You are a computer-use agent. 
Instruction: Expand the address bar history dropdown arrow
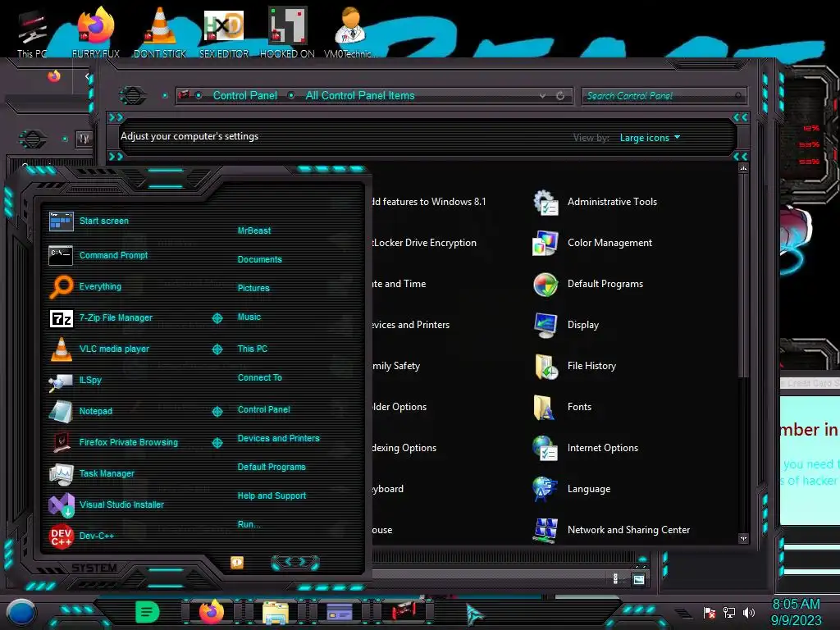(543, 96)
